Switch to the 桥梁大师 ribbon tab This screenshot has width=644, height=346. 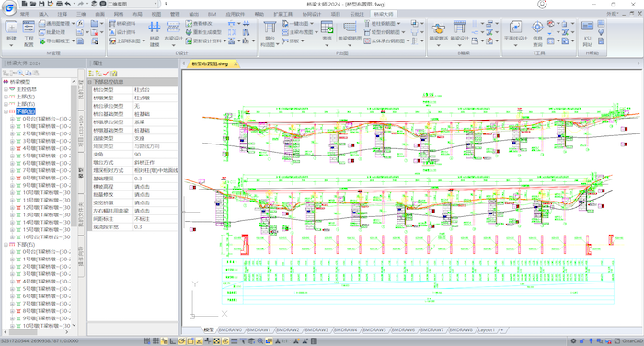pyautogui.click(x=384, y=14)
